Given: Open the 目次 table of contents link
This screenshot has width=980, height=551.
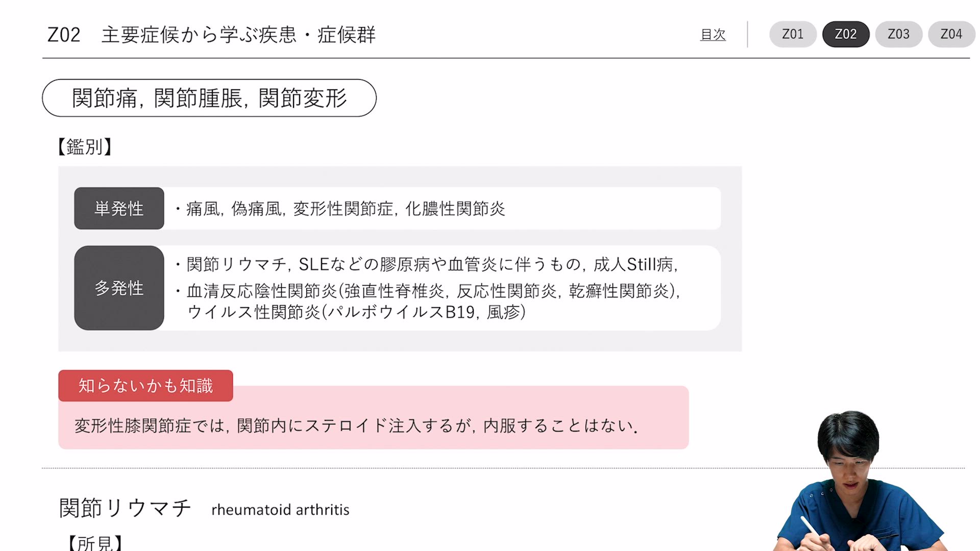Looking at the screenshot, I should tap(713, 35).
